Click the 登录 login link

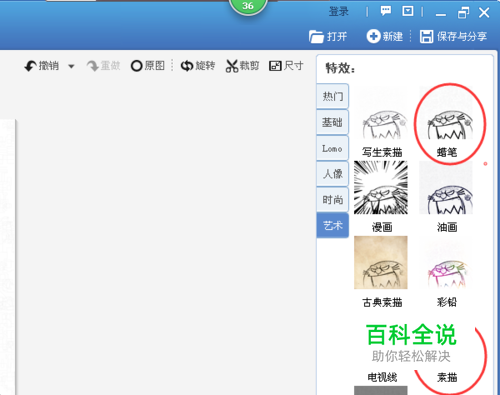(339, 12)
